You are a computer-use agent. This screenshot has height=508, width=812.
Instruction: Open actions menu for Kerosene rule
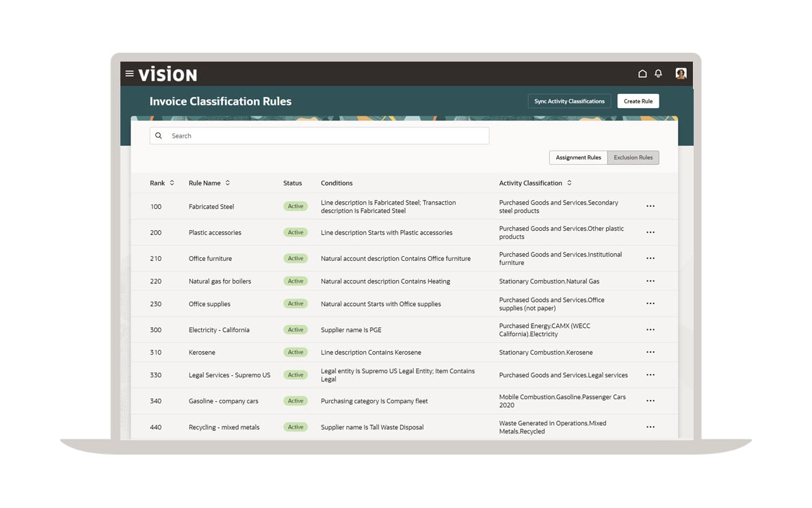pyautogui.click(x=650, y=352)
